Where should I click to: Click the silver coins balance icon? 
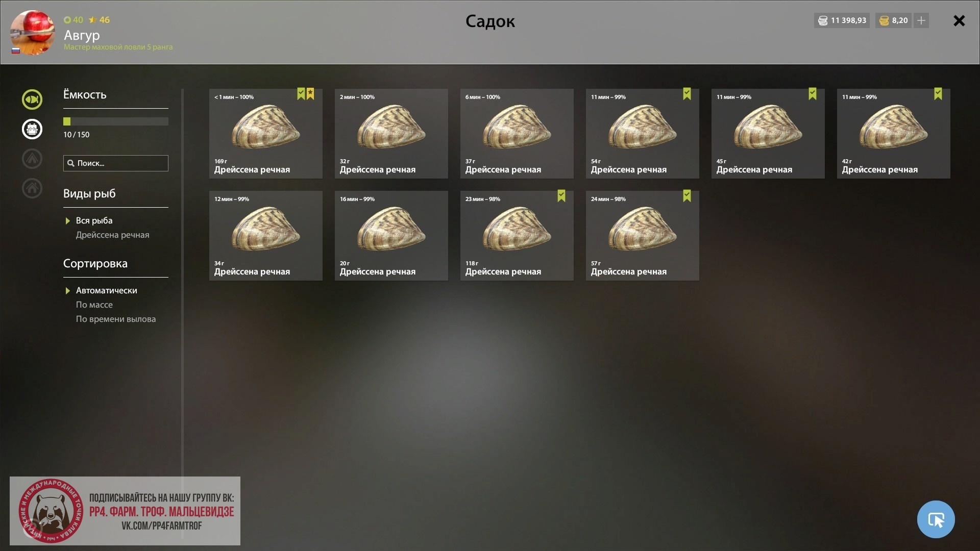pyautogui.click(x=822, y=21)
